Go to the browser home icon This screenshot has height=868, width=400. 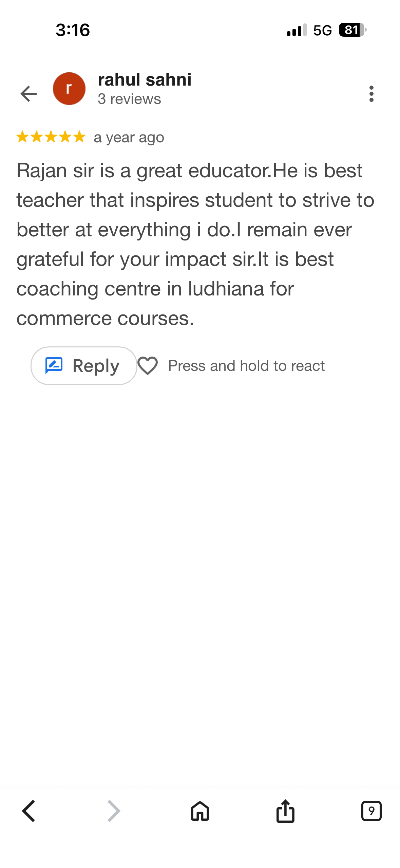click(x=200, y=811)
